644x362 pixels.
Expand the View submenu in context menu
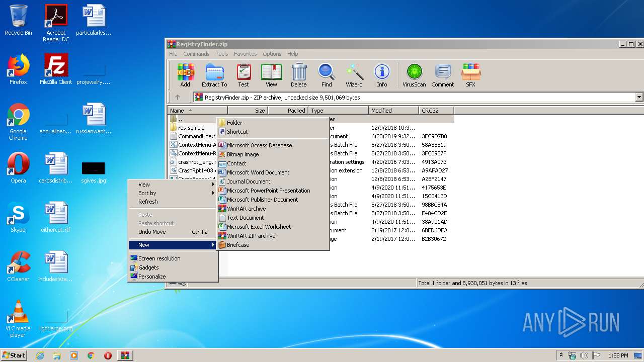[172, 185]
